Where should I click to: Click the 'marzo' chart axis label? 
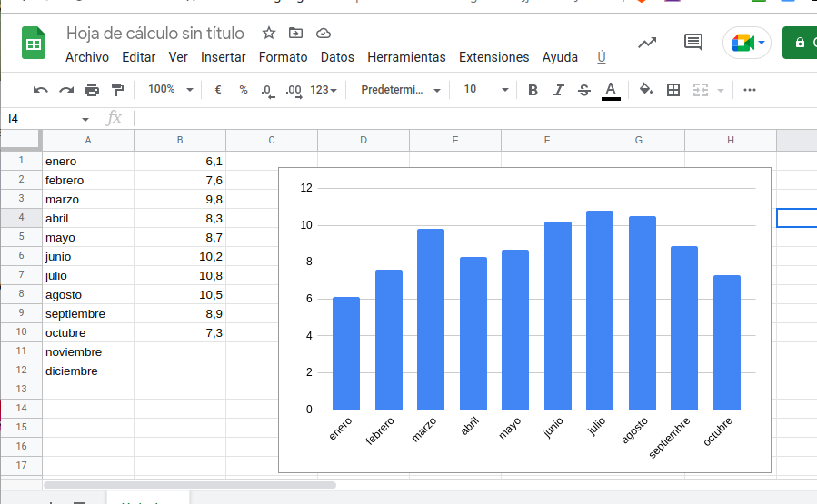click(x=423, y=430)
